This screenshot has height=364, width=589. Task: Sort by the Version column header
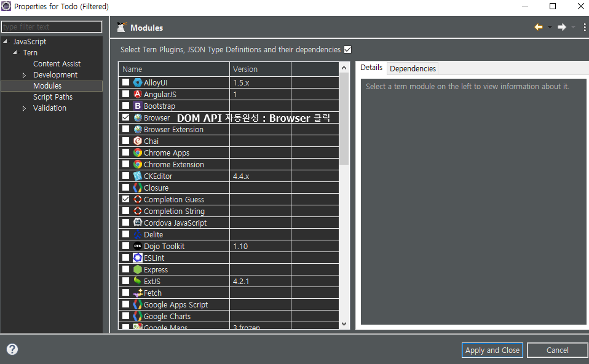[x=260, y=69]
